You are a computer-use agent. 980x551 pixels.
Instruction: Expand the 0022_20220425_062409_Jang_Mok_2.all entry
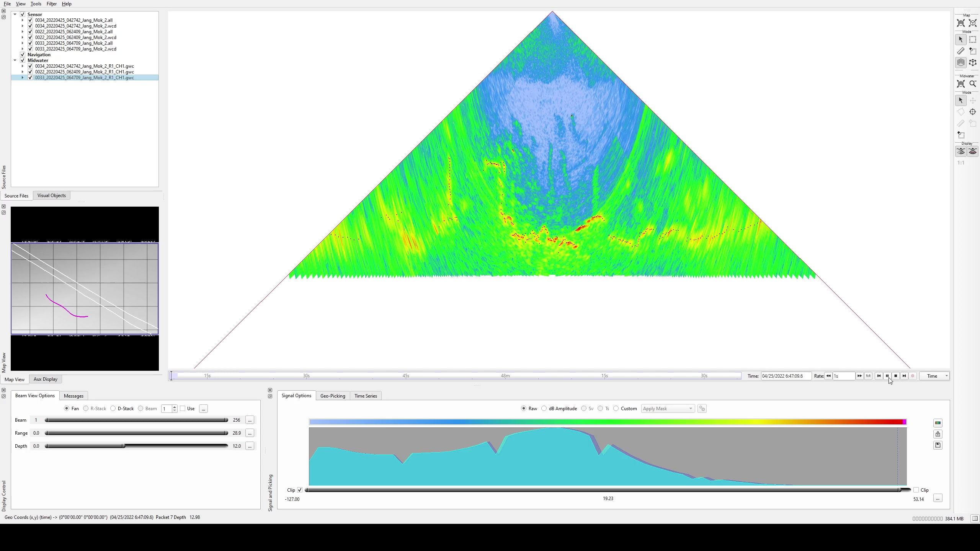(x=23, y=32)
